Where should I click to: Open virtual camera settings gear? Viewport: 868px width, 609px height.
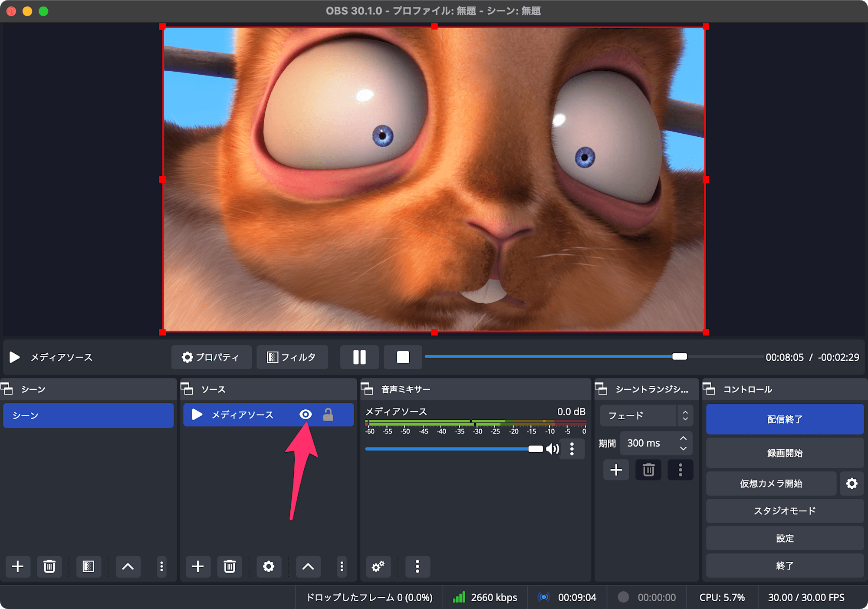tap(852, 484)
